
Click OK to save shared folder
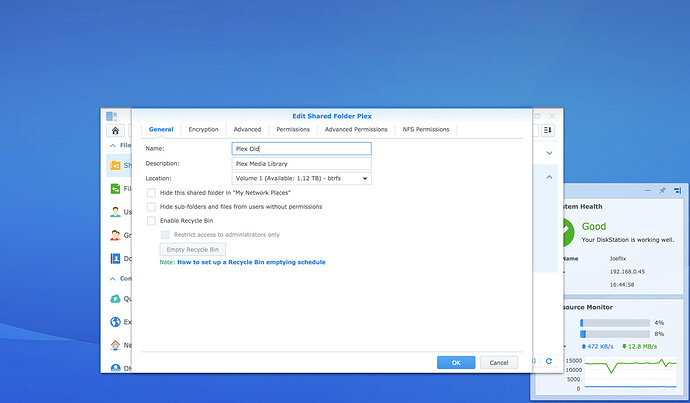tap(456, 363)
